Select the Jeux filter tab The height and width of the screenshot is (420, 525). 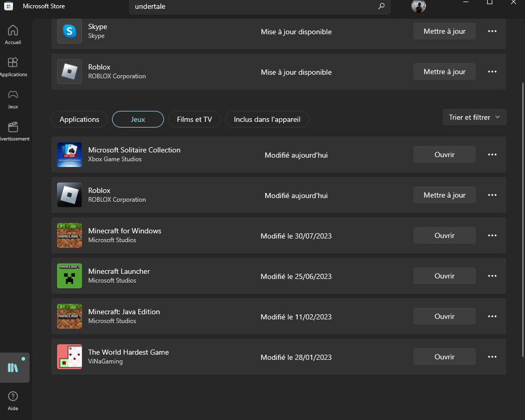(x=138, y=119)
